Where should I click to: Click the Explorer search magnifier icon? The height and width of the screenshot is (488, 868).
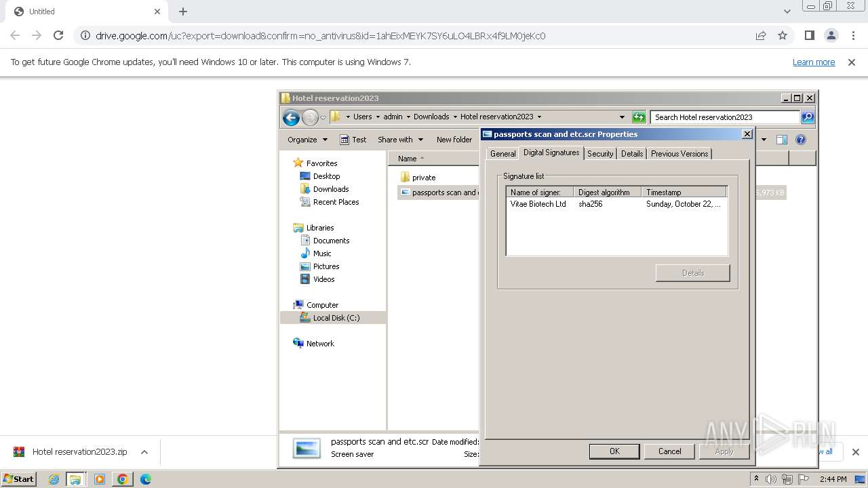[807, 117]
